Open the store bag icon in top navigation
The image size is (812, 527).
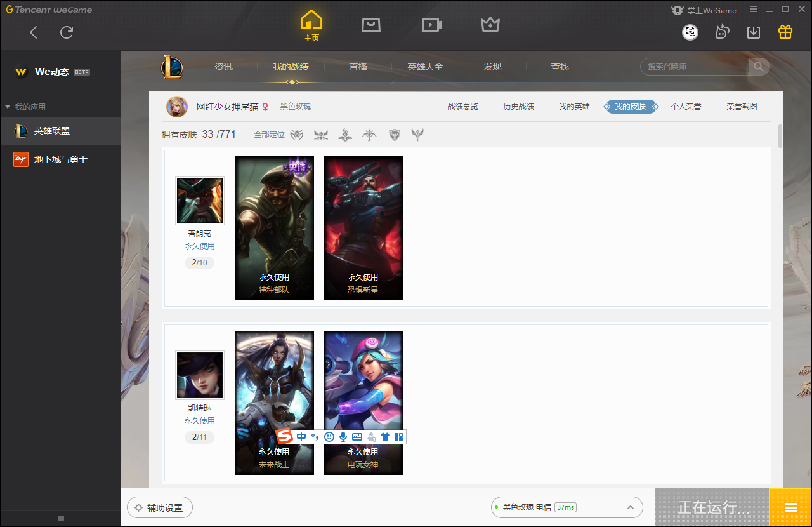coord(371,25)
